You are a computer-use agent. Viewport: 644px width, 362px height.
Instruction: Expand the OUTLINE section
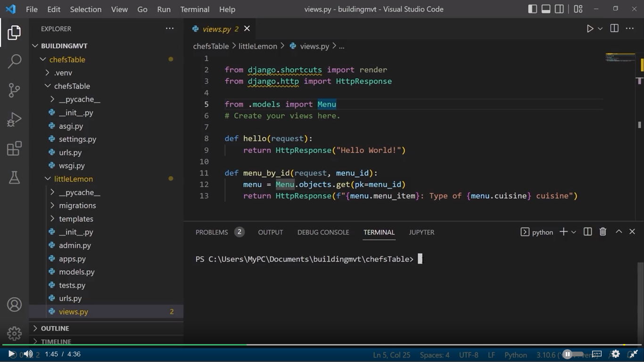point(55,328)
